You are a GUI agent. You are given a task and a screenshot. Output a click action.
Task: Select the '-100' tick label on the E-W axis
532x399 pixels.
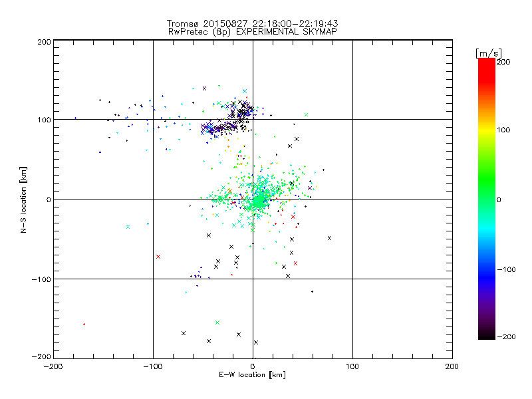pos(153,367)
